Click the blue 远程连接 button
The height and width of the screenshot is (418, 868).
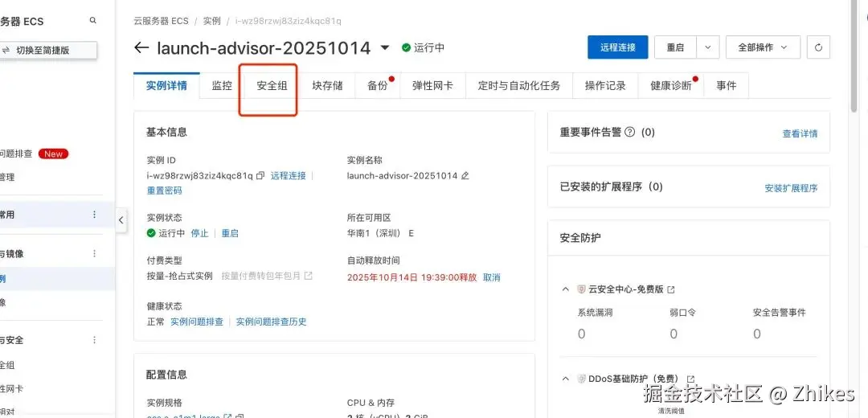click(x=618, y=47)
